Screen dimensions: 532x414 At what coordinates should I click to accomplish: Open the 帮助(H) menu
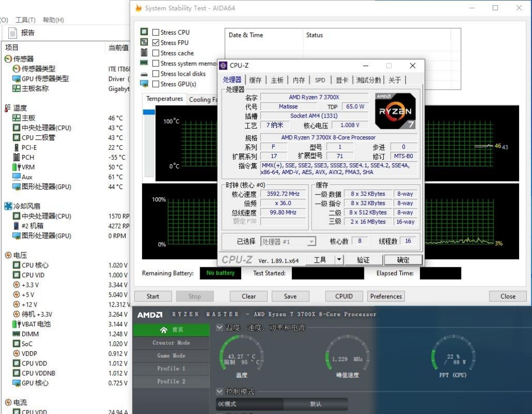pyautogui.click(x=53, y=20)
